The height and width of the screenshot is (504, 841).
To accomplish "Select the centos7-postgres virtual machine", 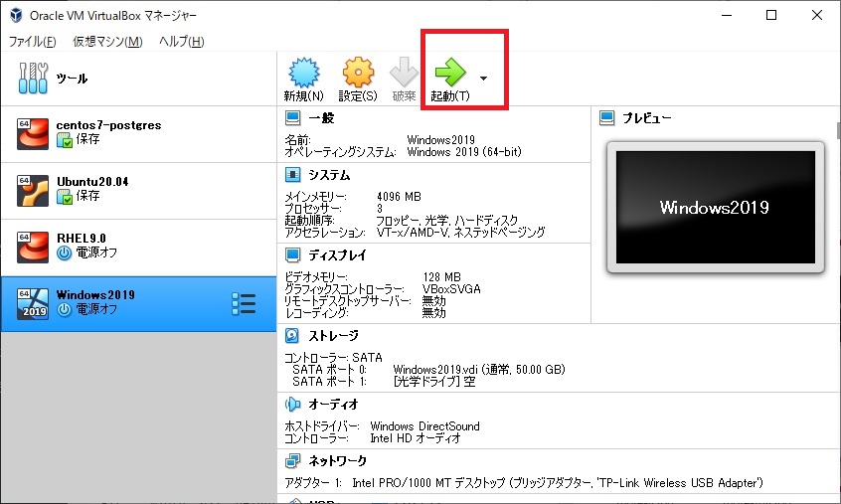I will click(x=138, y=134).
